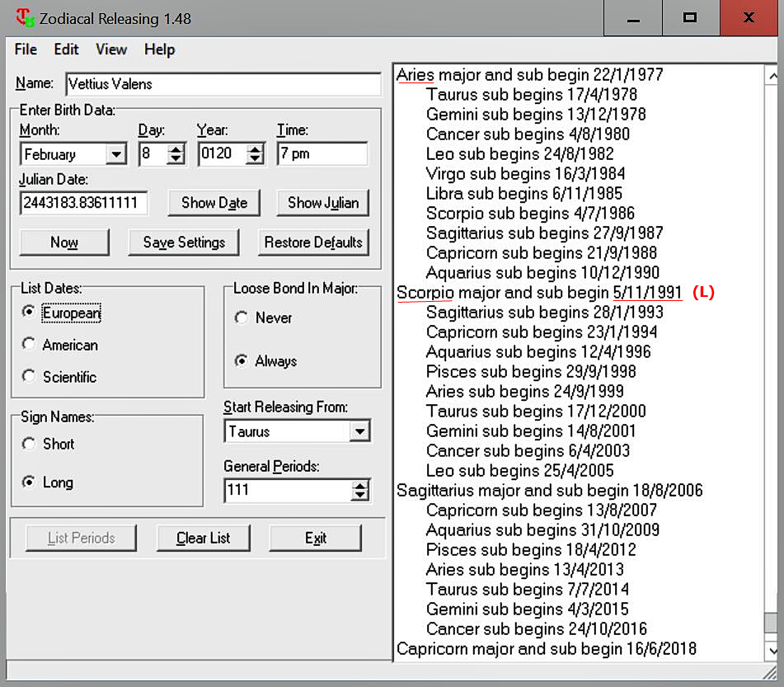Select 'Gemini sub begins 13/12/1978' line

coord(536,115)
